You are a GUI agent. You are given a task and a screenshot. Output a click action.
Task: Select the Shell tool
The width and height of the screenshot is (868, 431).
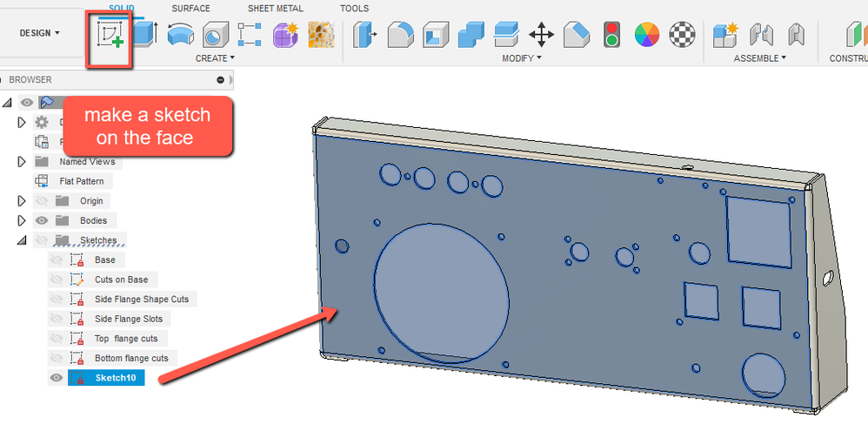pyautogui.click(x=436, y=34)
